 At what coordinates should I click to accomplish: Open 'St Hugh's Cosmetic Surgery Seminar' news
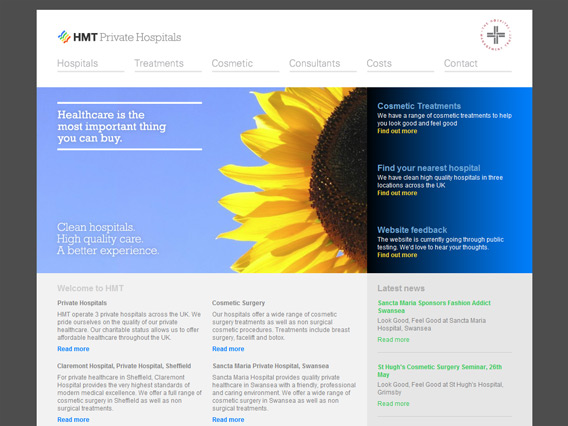tap(440, 371)
